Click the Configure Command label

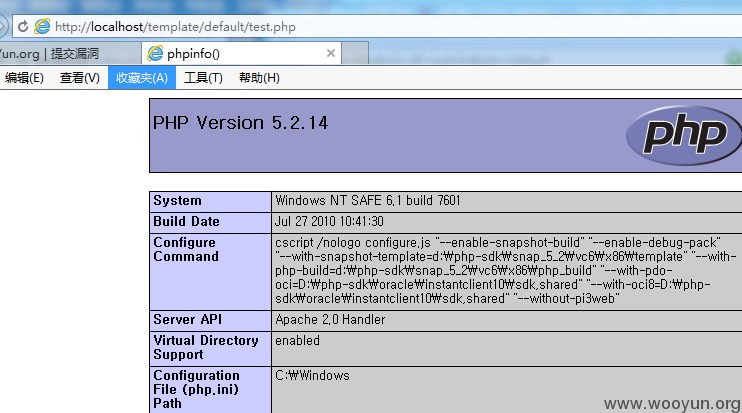[186, 249]
